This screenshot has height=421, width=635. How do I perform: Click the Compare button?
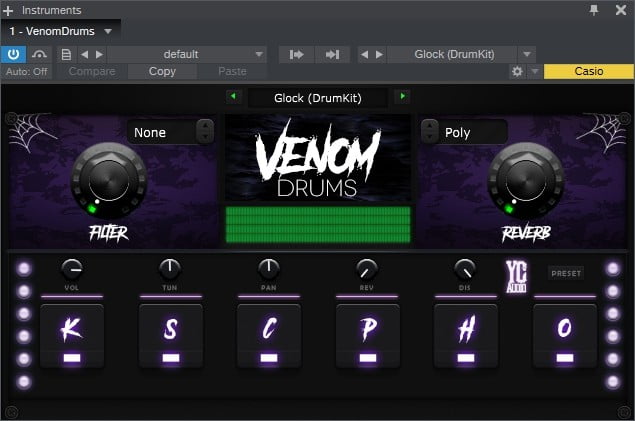click(92, 72)
